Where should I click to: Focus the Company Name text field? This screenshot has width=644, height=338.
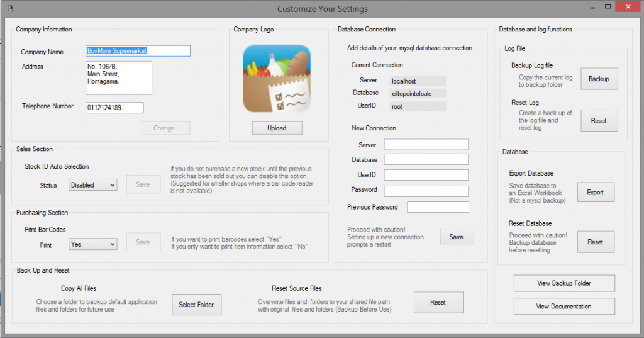[x=138, y=51]
